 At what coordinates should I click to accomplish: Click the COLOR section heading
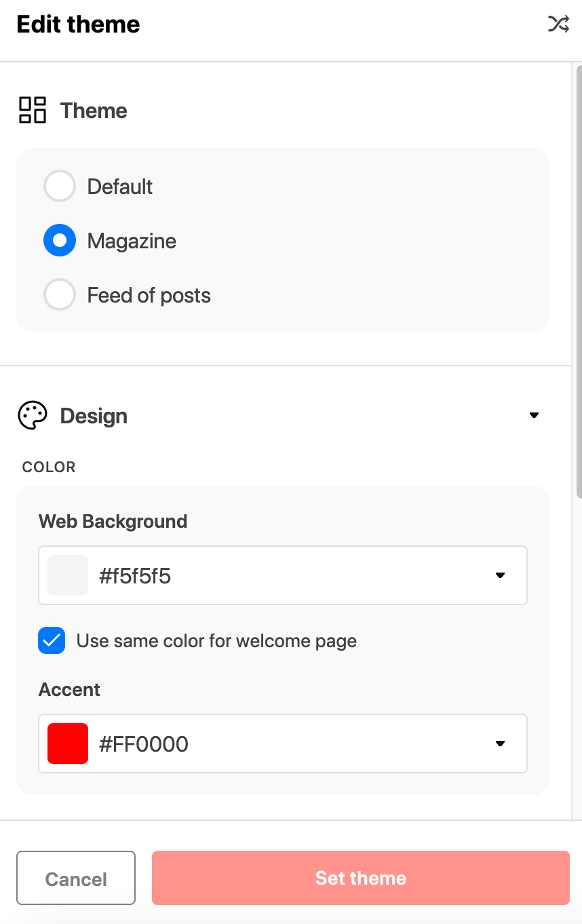click(x=48, y=467)
